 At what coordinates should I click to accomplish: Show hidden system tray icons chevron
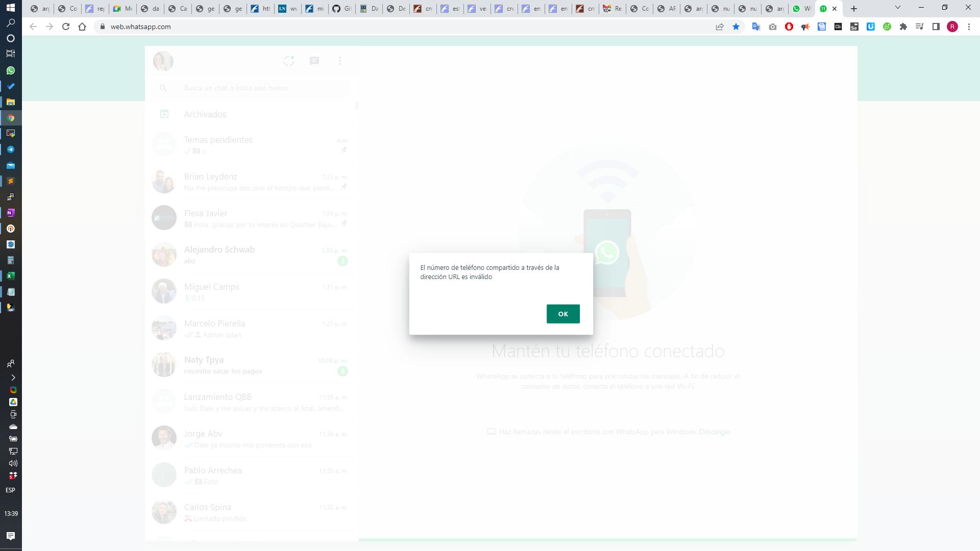[x=13, y=378]
